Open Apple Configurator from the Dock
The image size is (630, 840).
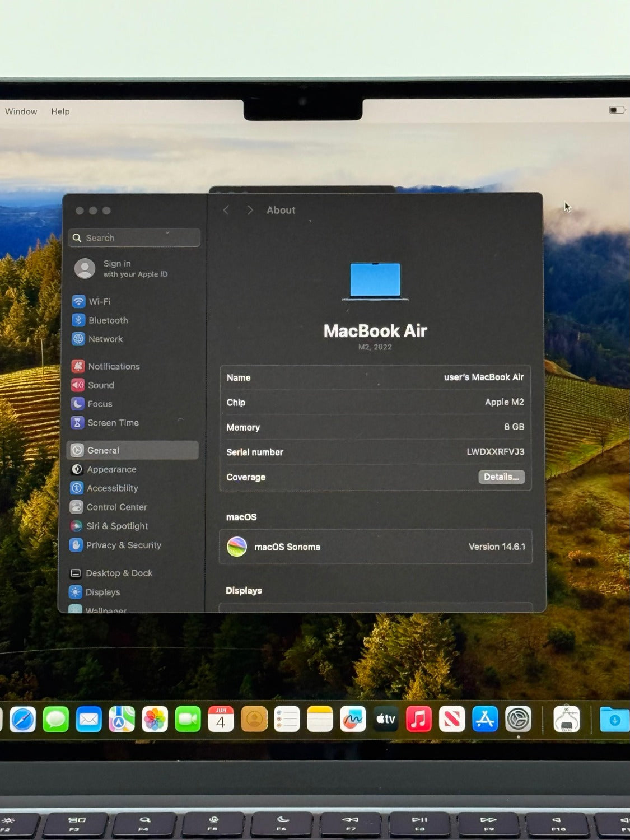566,719
